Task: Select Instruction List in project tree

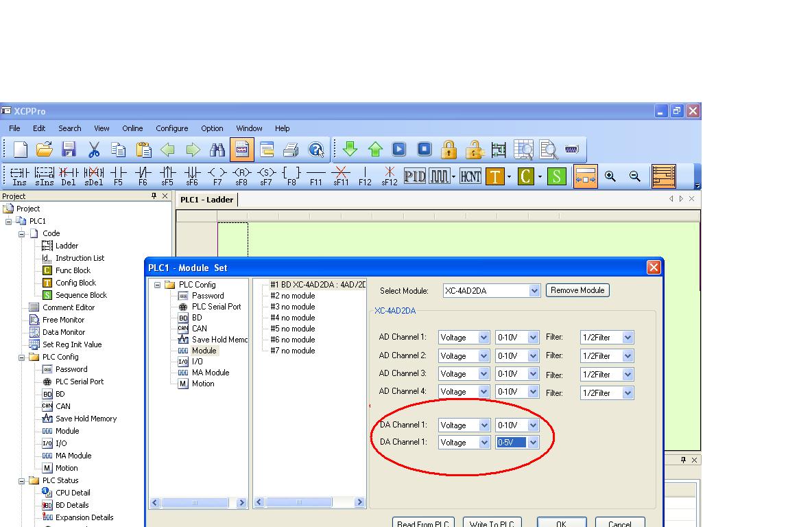Action: pos(80,258)
